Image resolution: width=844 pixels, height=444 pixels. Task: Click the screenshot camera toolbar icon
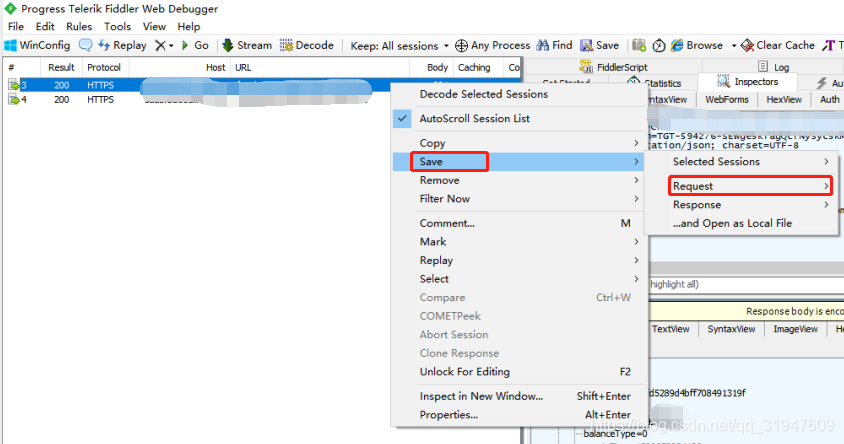click(639, 45)
